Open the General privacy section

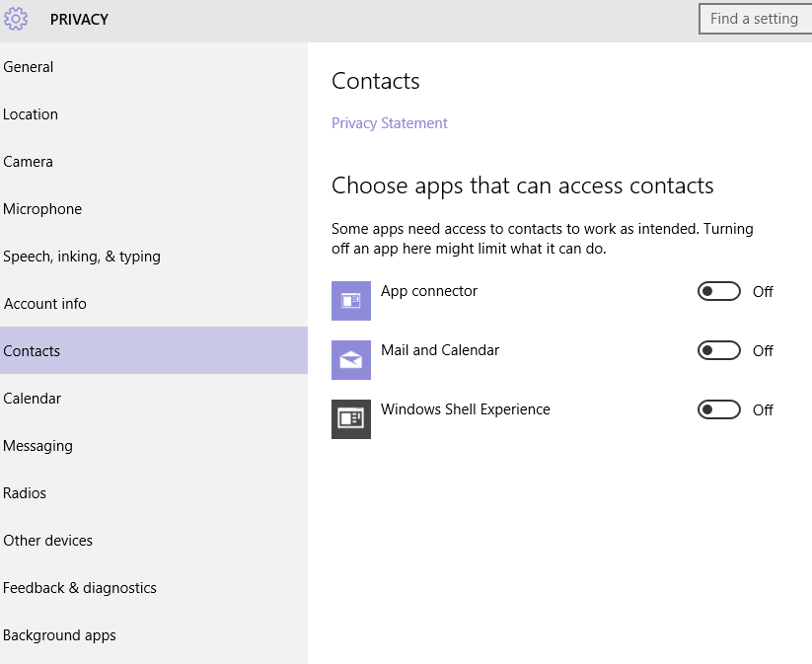[154, 67]
